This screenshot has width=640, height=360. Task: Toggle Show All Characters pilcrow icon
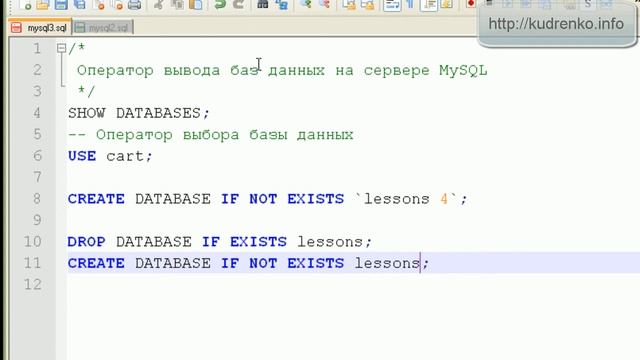coord(411,5)
